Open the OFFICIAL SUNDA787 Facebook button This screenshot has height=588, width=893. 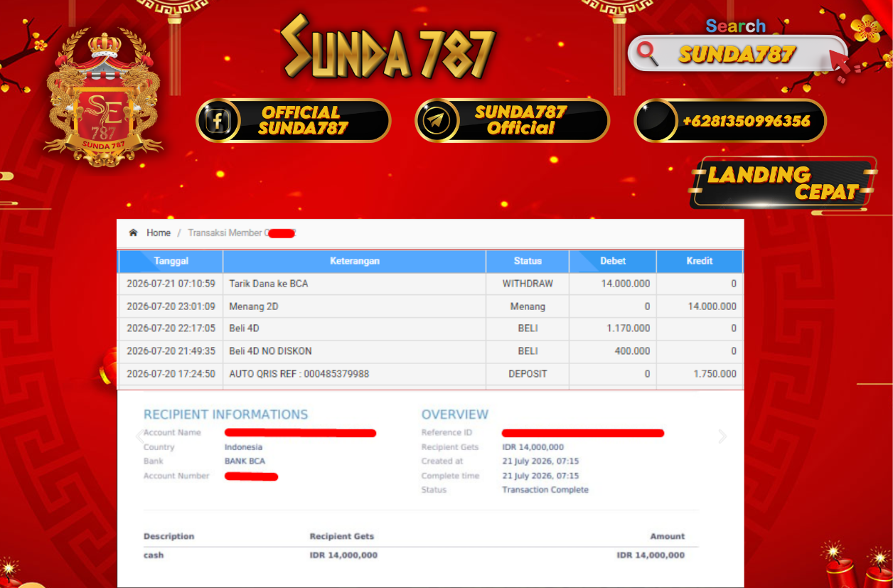pyautogui.click(x=294, y=121)
